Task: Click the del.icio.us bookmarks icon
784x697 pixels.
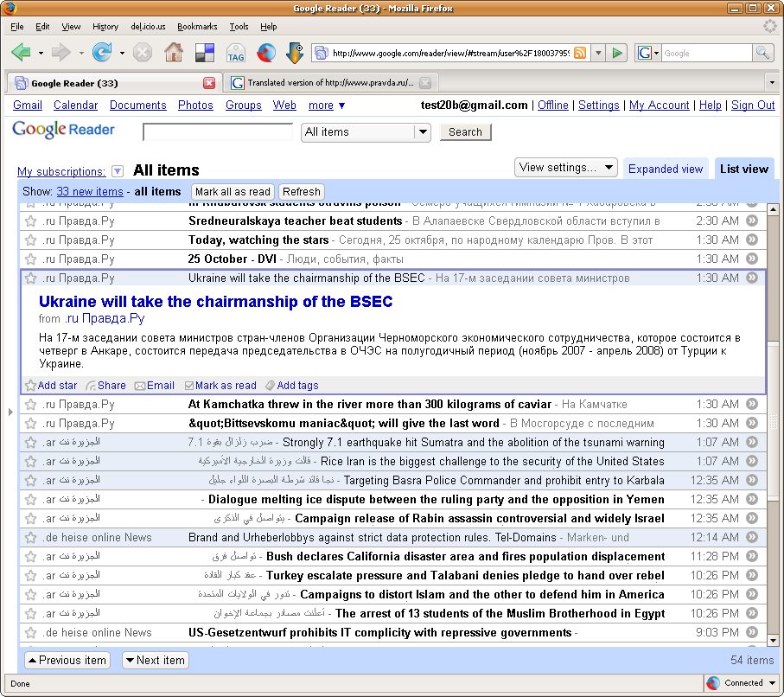Action: pos(205,53)
